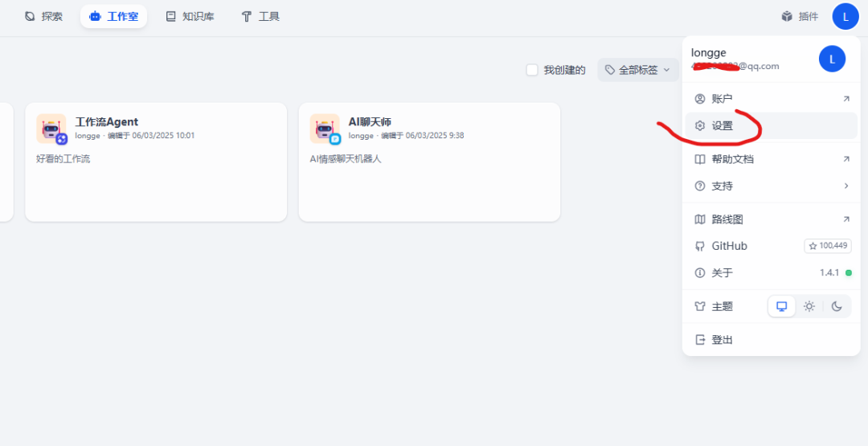Click the blue L avatar in top bar
Image resolution: width=868 pixels, height=446 pixels.
click(845, 17)
